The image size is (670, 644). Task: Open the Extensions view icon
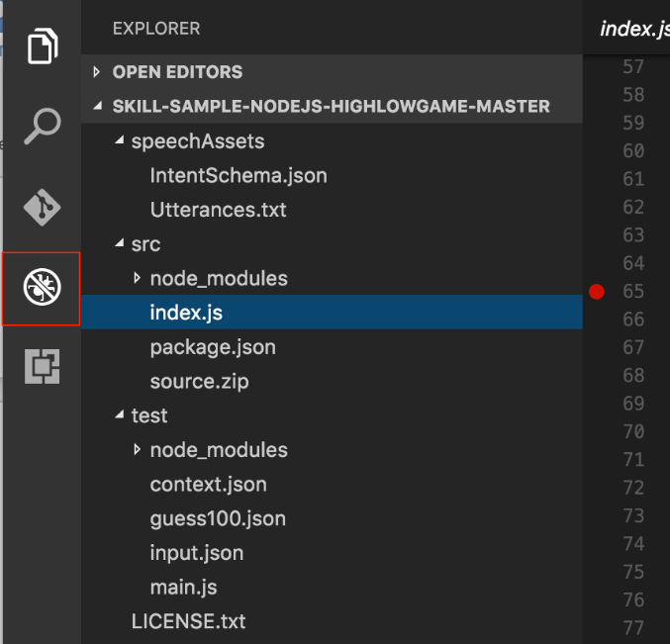42,367
